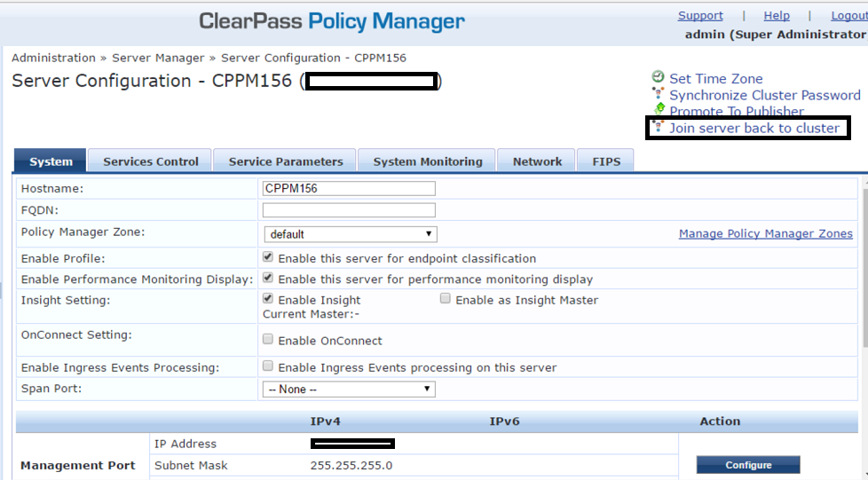Screen dimensions: 868x480
Task: Click Administration in the breadcrumb
Action: coord(54,58)
